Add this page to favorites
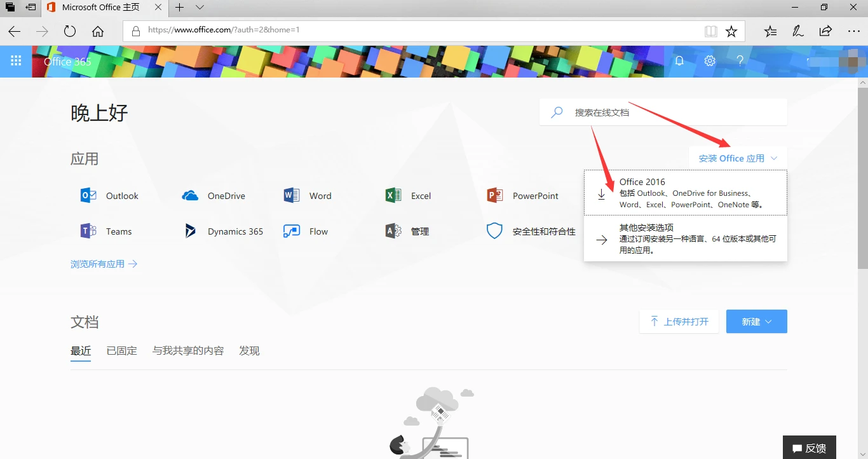Viewport: 868px width, 459px height. (731, 31)
